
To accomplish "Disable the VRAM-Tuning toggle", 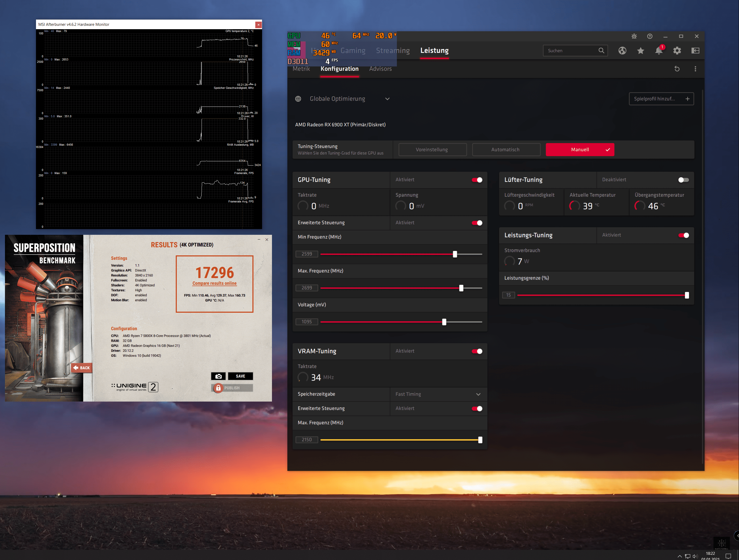I will click(477, 351).
